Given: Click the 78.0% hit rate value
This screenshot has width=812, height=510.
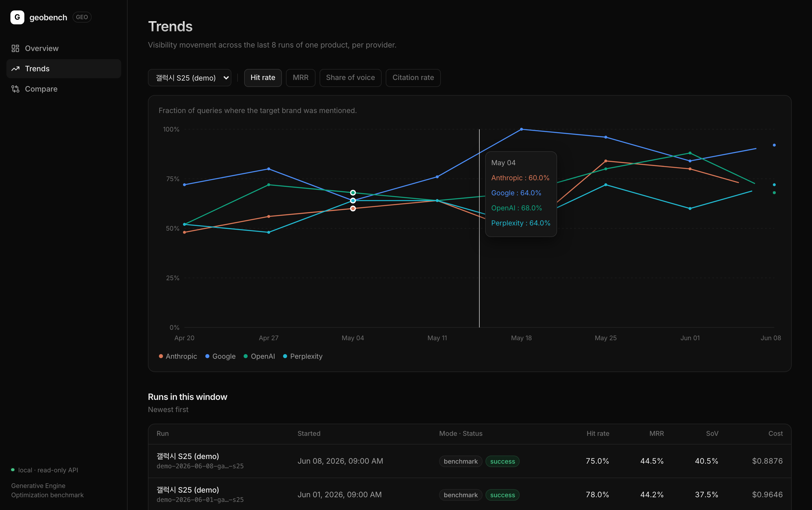Looking at the screenshot, I should tap(597, 495).
